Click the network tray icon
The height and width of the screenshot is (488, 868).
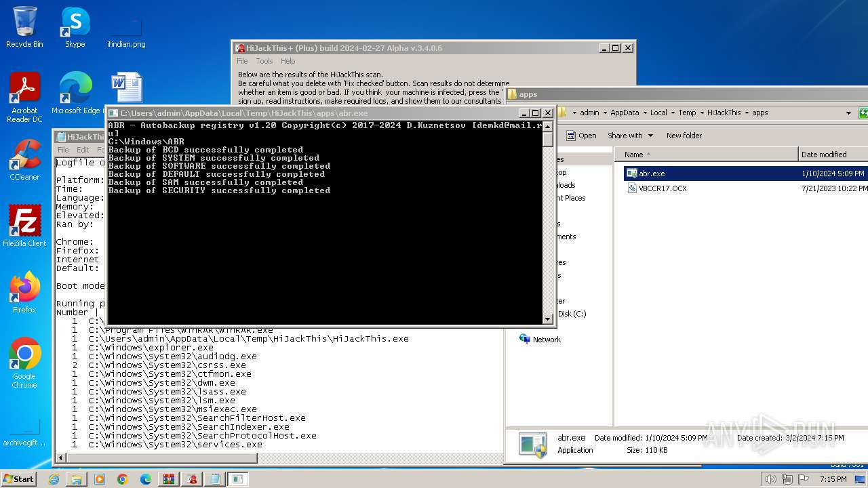(x=787, y=479)
